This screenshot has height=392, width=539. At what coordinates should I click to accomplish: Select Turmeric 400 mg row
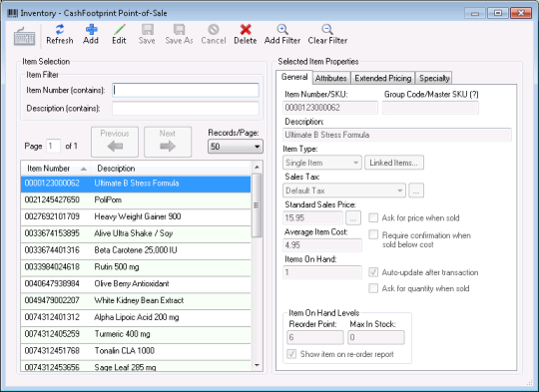pos(136,334)
